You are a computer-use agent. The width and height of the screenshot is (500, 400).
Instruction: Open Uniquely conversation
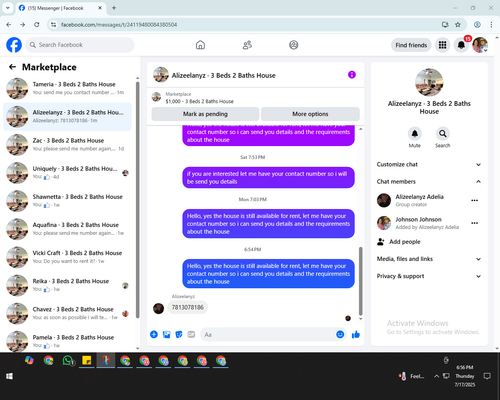[67, 173]
